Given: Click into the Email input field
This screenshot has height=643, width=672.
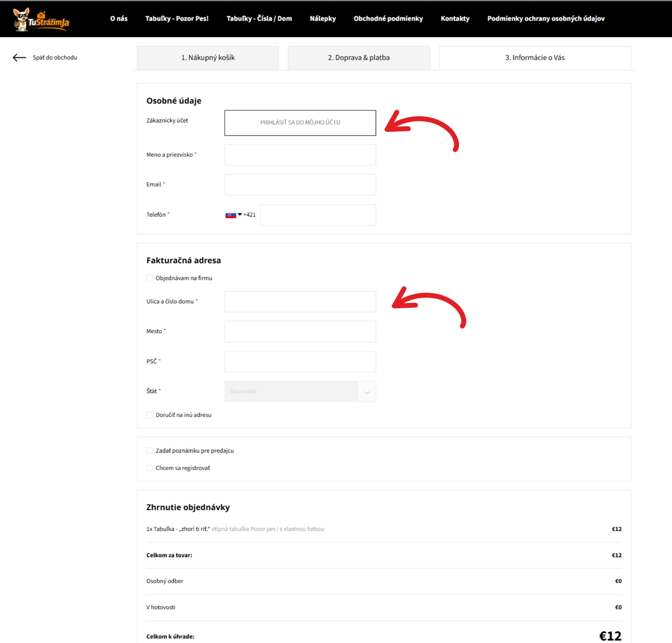Looking at the screenshot, I should 300,185.
